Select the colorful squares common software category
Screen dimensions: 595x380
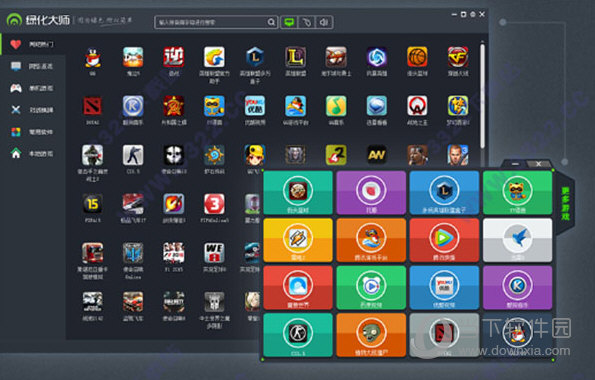pos(33,132)
